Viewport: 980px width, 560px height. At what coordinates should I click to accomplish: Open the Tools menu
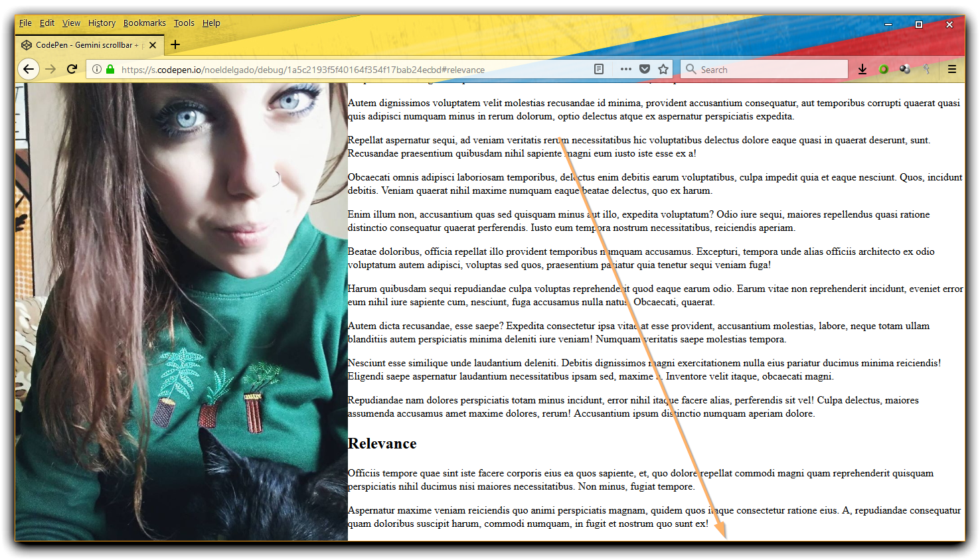[184, 23]
